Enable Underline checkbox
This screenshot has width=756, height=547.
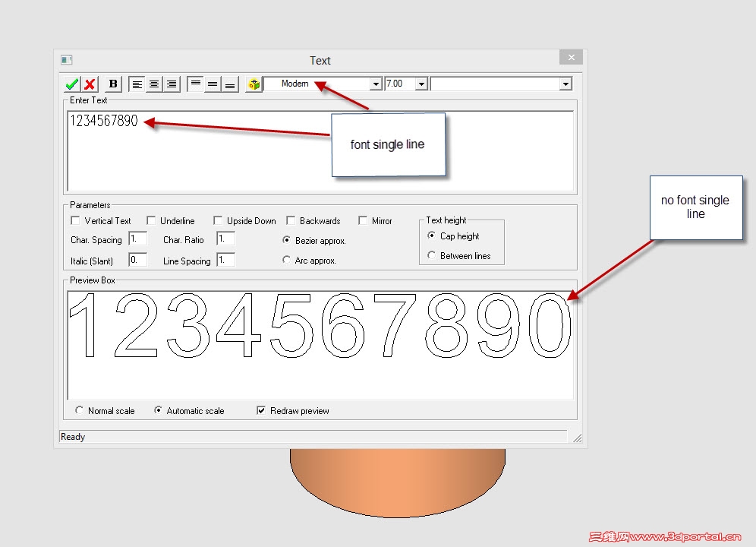[x=151, y=220]
